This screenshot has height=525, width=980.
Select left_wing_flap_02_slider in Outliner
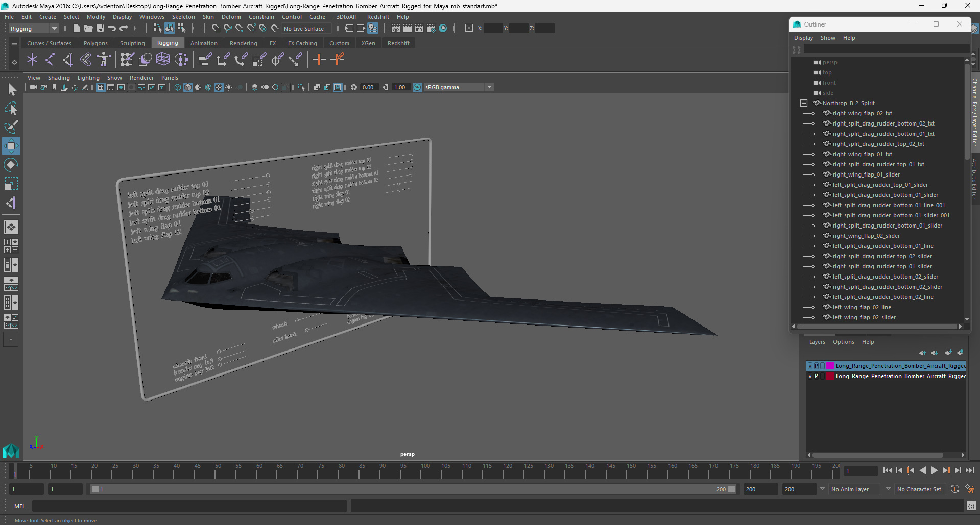tap(864, 317)
